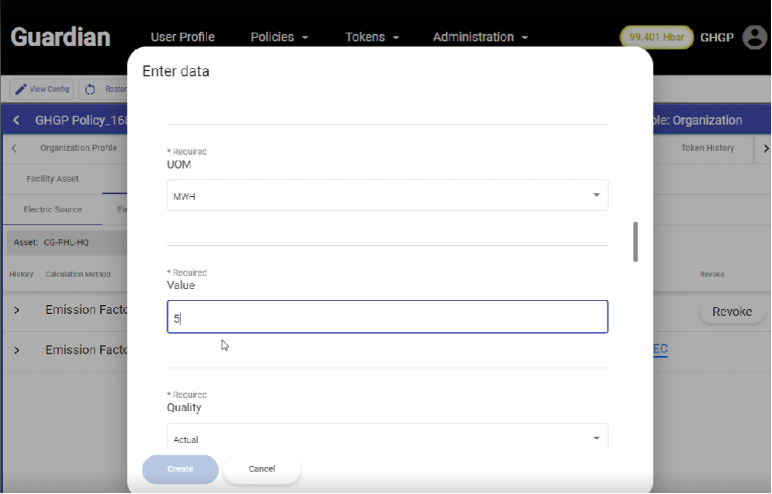The height and width of the screenshot is (494, 772).
Task: Switch to the Token History tab
Action: point(707,148)
